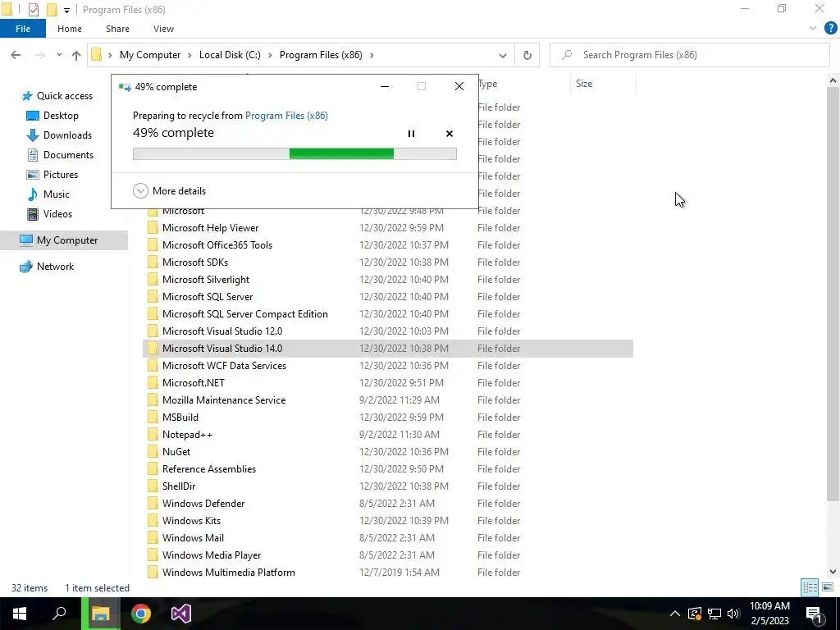Click folder icon next to Windows Kits

tap(153, 521)
